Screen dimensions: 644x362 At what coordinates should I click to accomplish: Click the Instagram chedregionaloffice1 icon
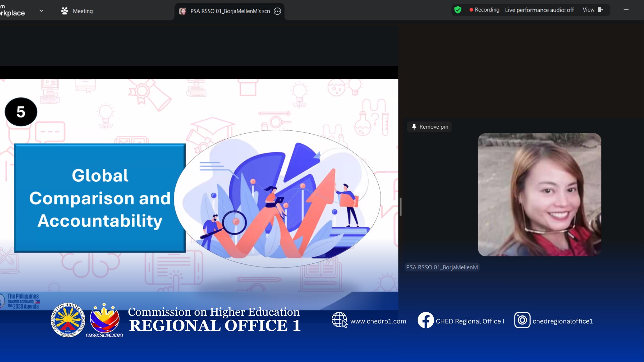click(x=522, y=320)
